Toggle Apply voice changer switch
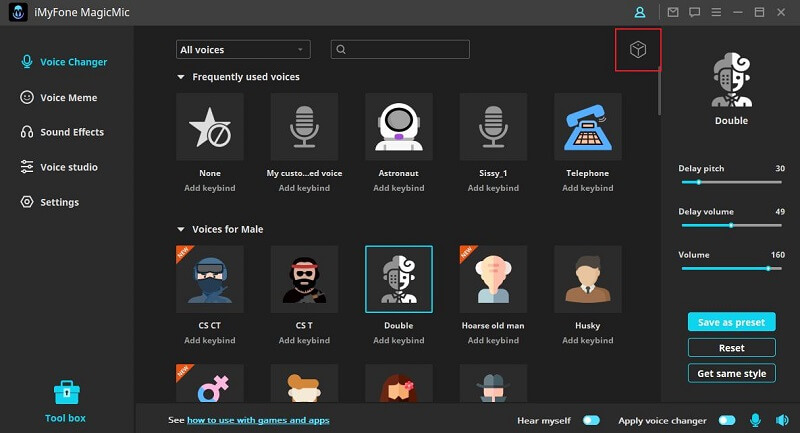Image resolution: width=800 pixels, height=433 pixels. coord(727,420)
